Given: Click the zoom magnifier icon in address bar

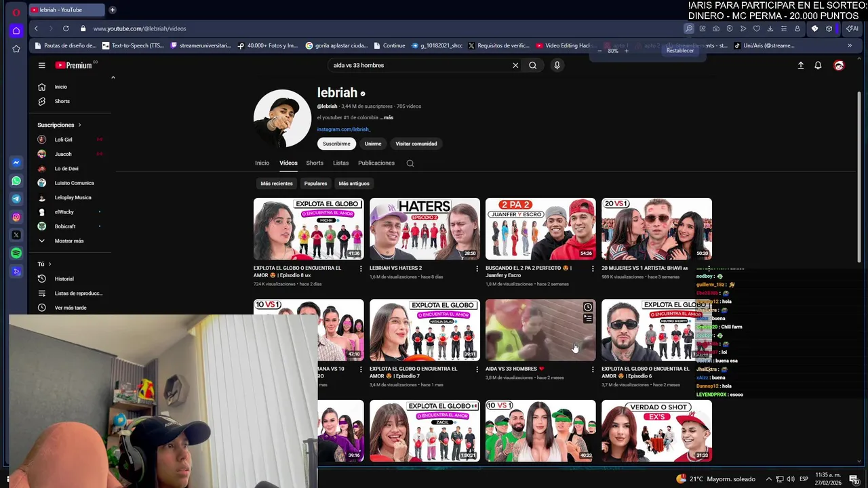Looking at the screenshot, I should coord(689,28).
